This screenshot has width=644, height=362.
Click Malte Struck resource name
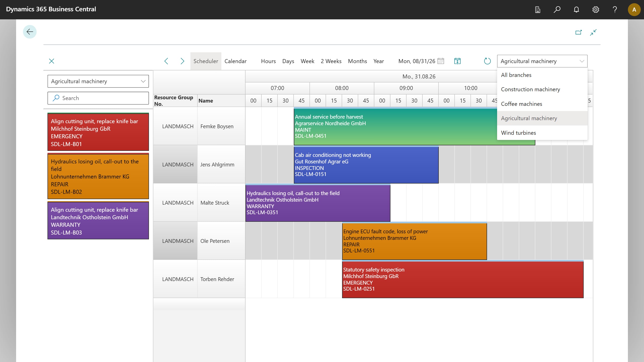click(215, 203)
